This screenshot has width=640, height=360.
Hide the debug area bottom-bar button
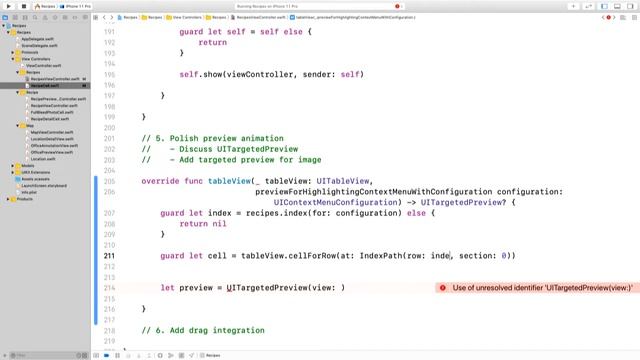click(x=96, y=356)
